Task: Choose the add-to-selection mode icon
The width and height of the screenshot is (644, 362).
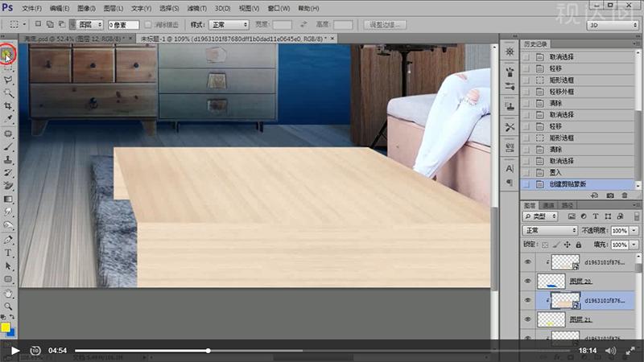Action: point(50,24)
